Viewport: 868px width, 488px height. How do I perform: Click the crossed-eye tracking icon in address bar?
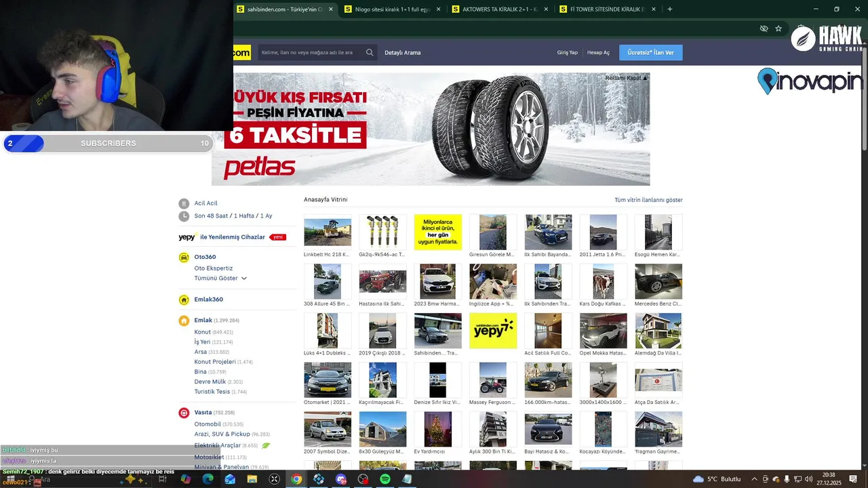pyautogui.click(x=764, y=28)
